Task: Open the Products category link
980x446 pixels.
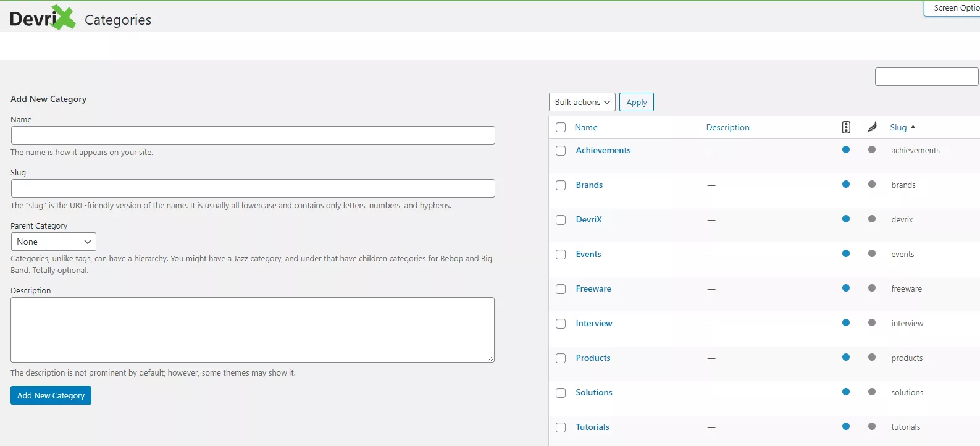Action: coord(593,358)
